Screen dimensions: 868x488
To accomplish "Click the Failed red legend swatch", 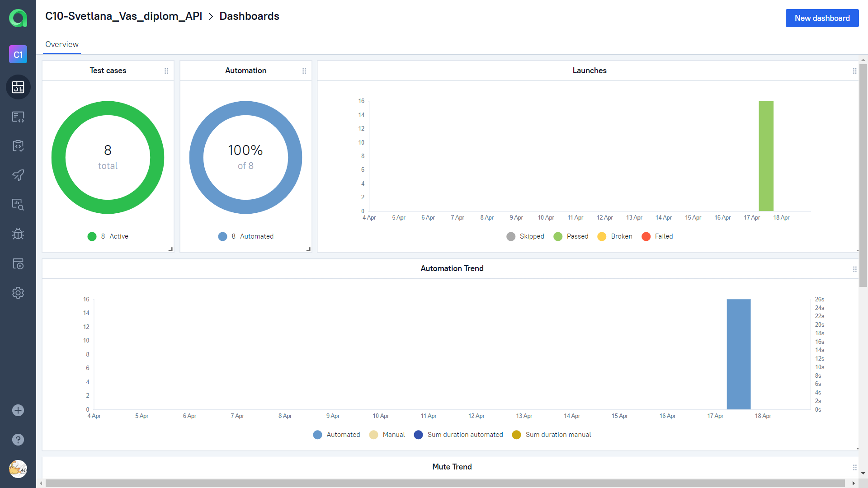I will (x=646, y=236).
